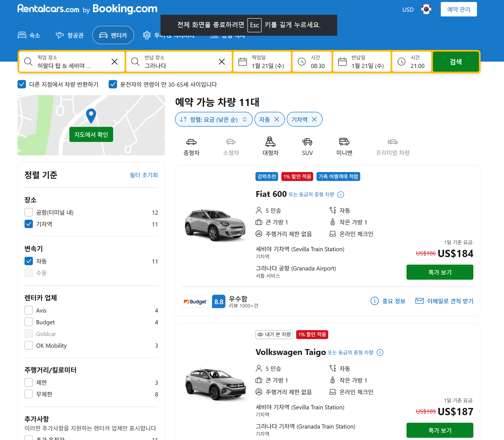Open the 항공권 (flights) tab

(70, 35)
